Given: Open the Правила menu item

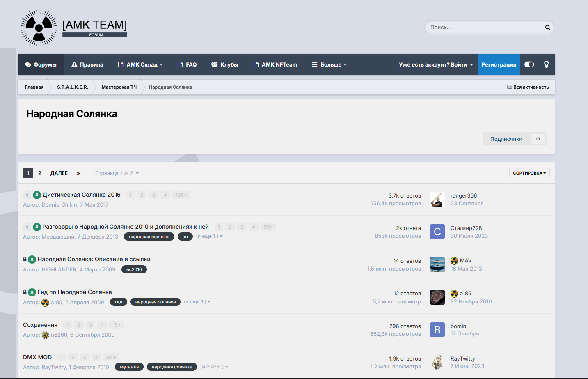Looking at the screenshot, I should point(87,64).
